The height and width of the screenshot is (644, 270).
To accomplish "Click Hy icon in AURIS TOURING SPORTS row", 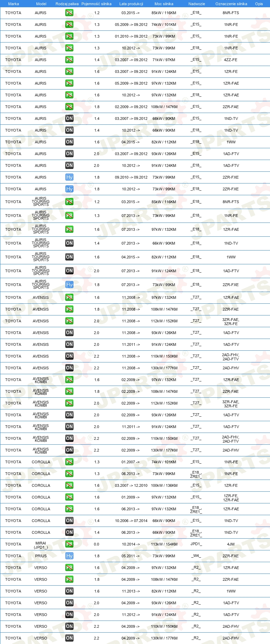I will coord(69,285).
